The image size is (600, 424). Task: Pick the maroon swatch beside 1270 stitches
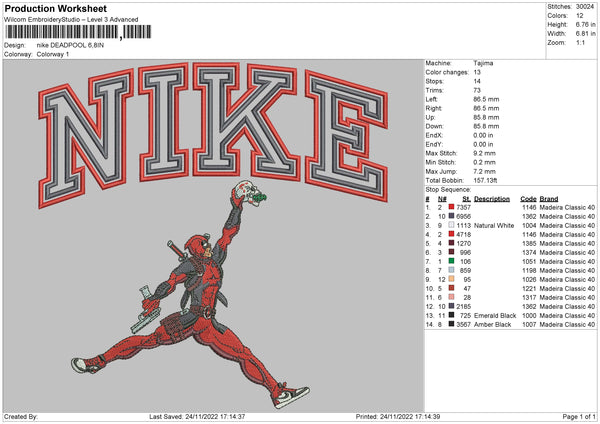(x=452, y=243)
